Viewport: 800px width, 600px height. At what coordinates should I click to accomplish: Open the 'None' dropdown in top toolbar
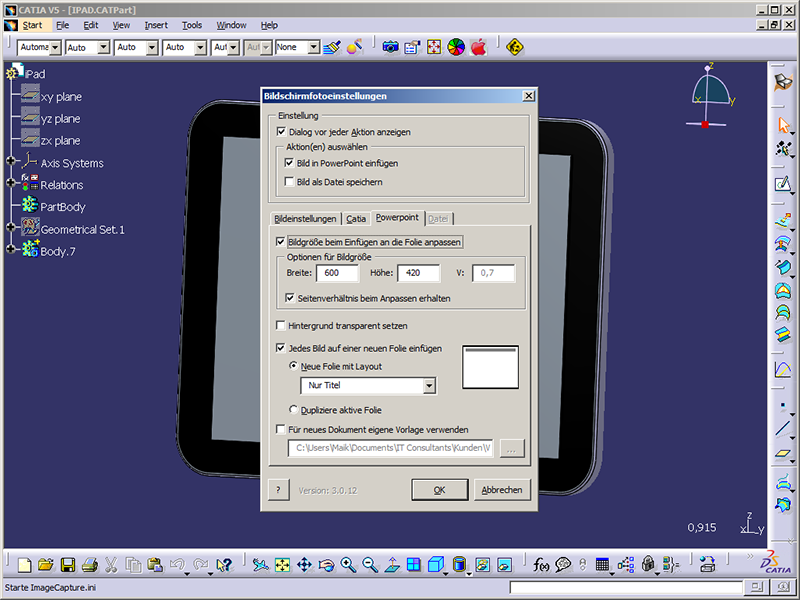pyautogui.click(x=314, y=47)
